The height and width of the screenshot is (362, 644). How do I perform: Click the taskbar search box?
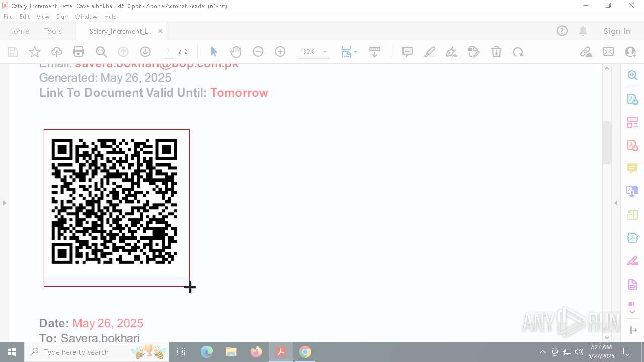(x=97, y=352)
